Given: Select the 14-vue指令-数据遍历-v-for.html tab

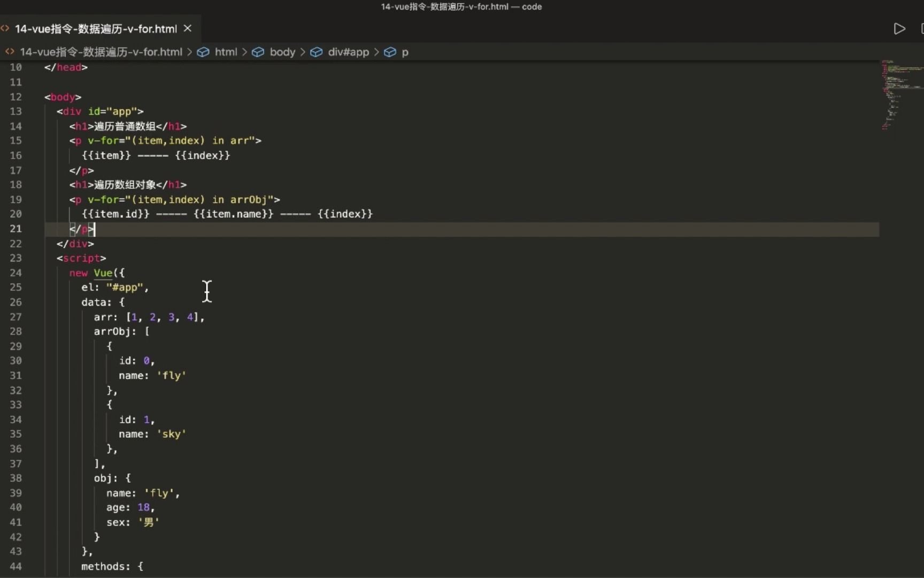Looking at the screenshot, I should [x=96, y=29].
